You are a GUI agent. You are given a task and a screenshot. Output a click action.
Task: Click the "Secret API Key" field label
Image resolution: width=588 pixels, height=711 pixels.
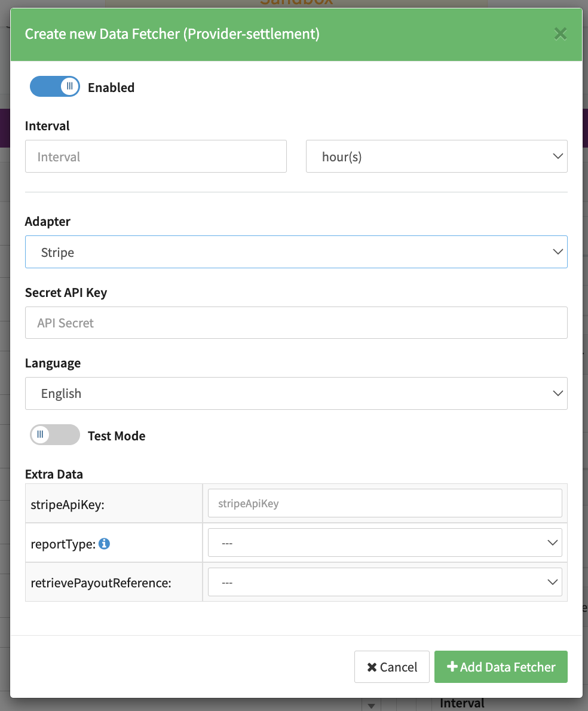[66, 293]
